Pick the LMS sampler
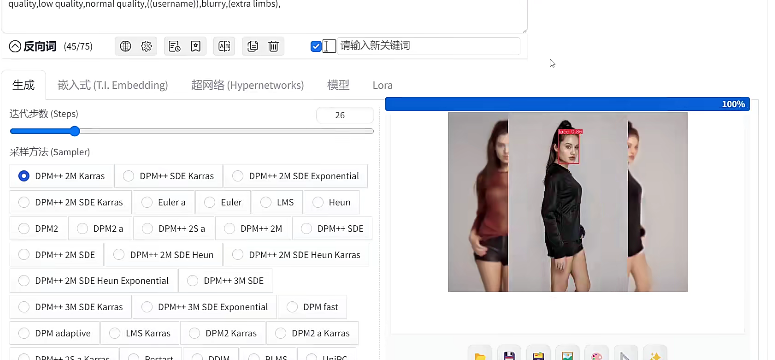 tap(277, 202)
